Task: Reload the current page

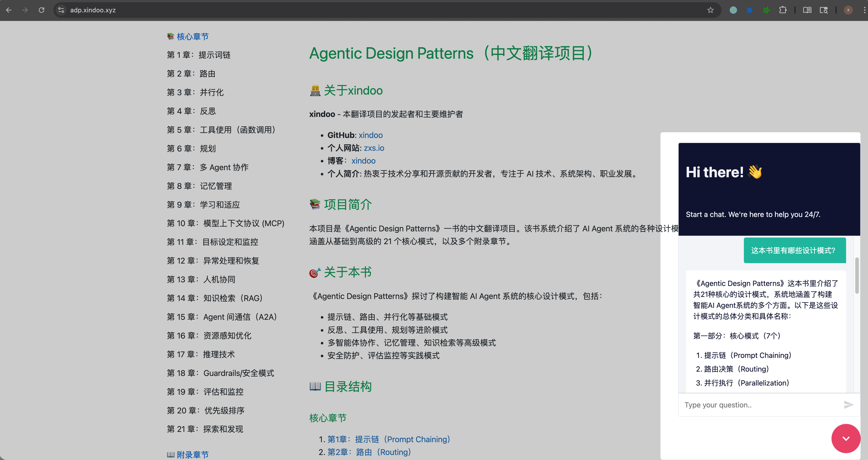Action: click(42, 10)
